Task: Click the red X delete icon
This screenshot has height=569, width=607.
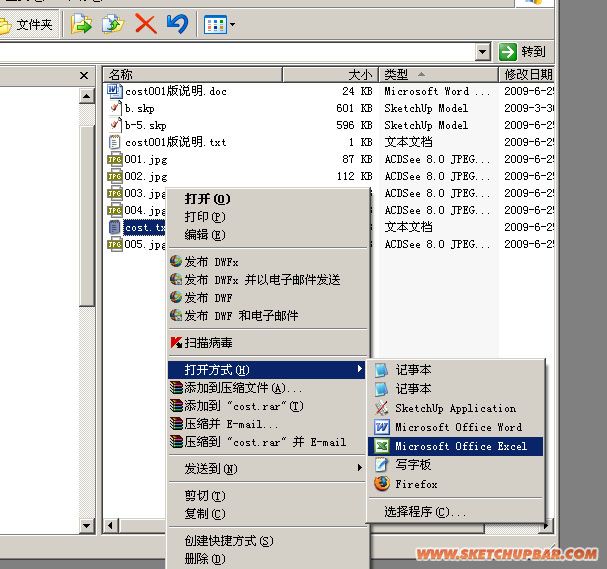Action: coord(146,24)
